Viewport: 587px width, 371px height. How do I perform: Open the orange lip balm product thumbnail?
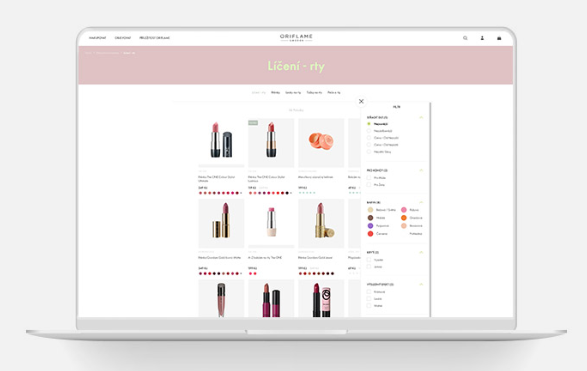321,143
